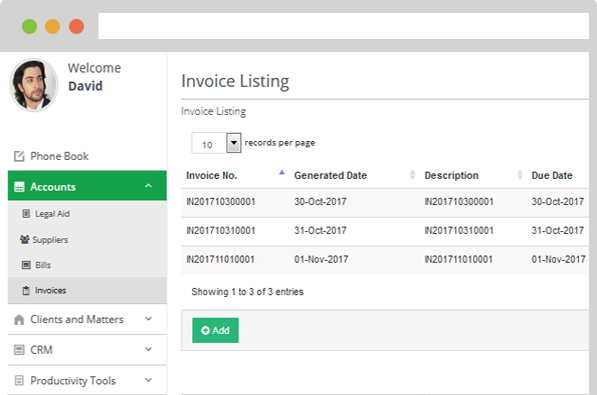
Task: Click the green Add button
Action: (215, 330)
